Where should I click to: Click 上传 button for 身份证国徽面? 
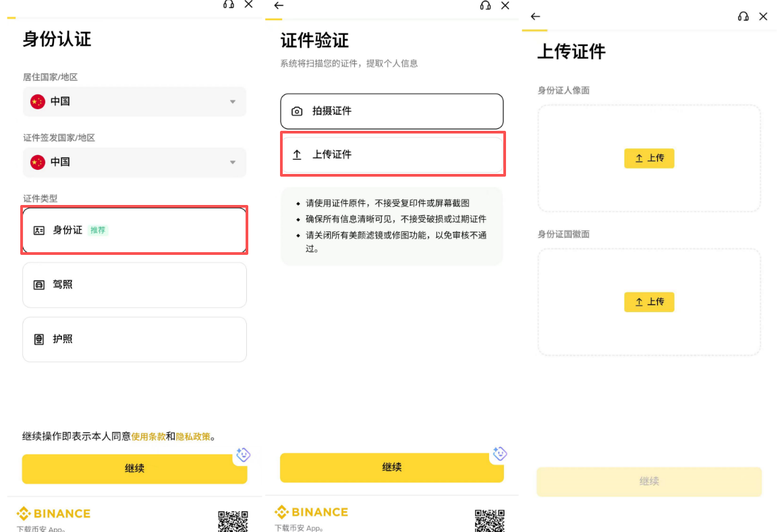[649, 302]
